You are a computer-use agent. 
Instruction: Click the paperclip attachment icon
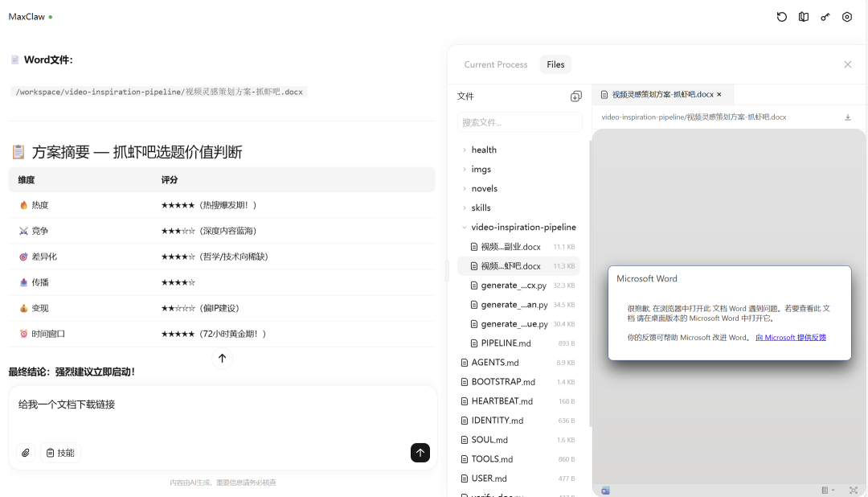[x=26, y=453]
